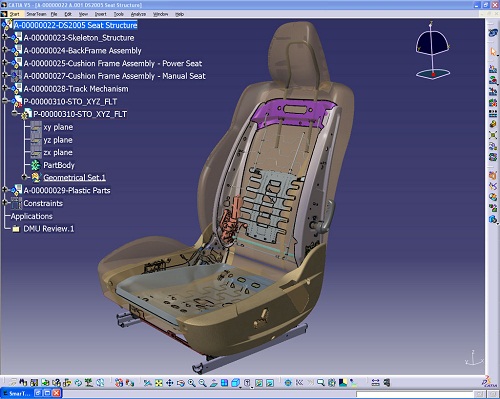Click the Zoom Out magnifier icon

[203, 383]
